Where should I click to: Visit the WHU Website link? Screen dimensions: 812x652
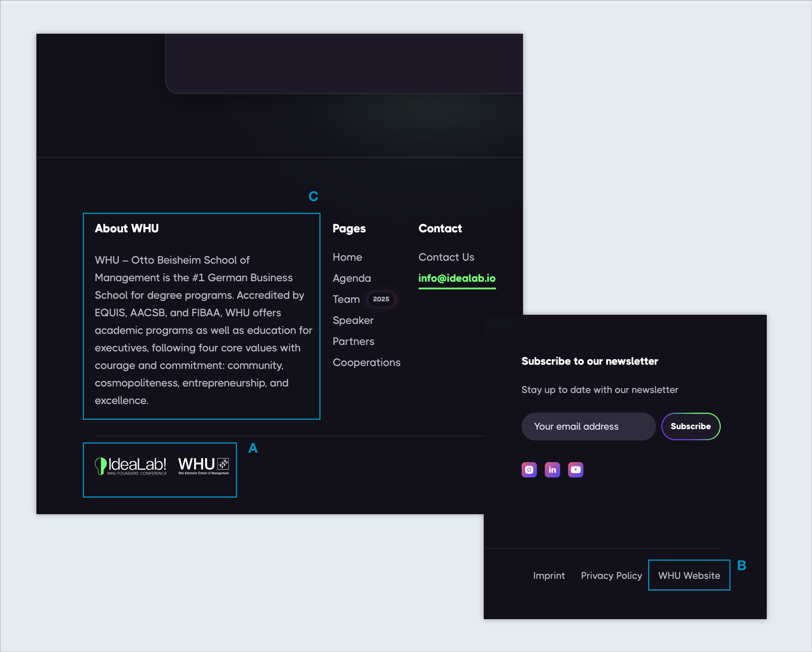point(689,575)
